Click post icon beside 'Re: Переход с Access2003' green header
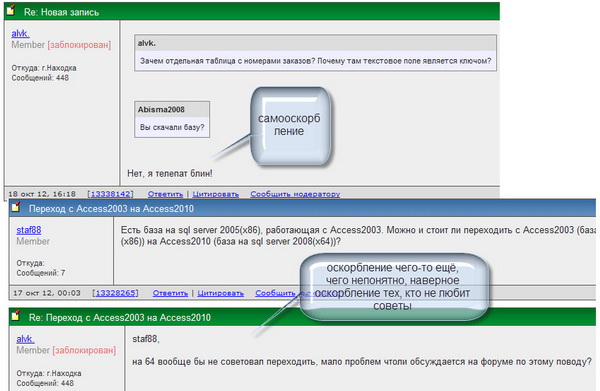This screenshot has height=391, width=600. pyautogui.click(x=16, y=316)
